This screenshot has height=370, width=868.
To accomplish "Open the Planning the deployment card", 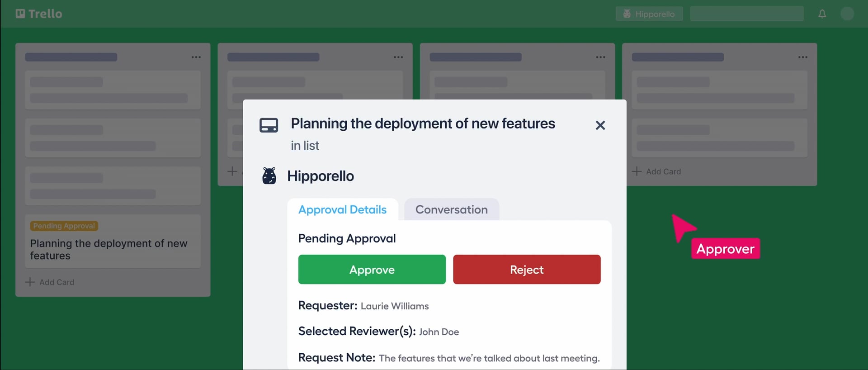I will (108, 249).
